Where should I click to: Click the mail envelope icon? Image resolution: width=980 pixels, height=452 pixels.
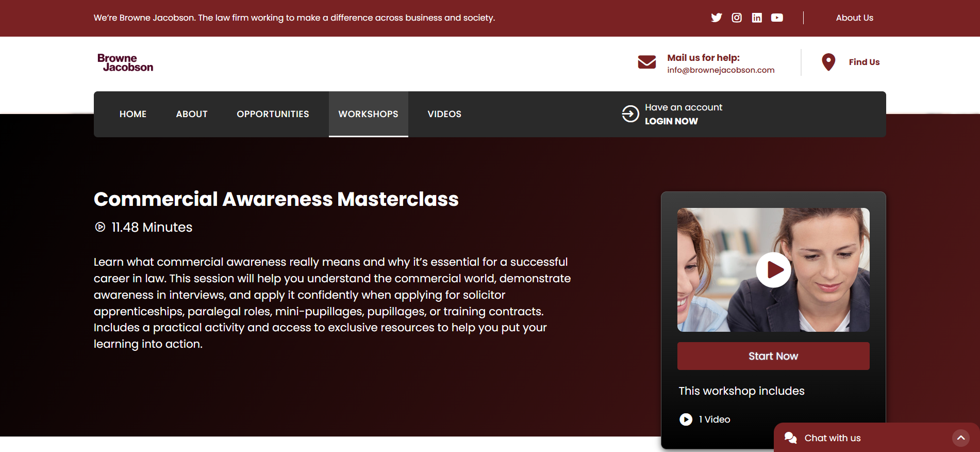[x=647, y=62]
